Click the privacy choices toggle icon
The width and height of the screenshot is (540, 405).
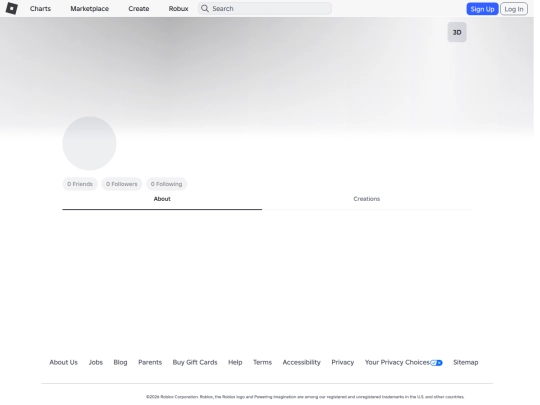(x=436, y=363)
